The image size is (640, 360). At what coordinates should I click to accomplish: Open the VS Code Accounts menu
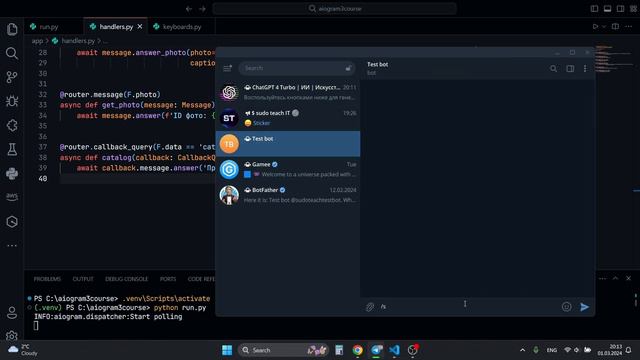tap(12, 313)
